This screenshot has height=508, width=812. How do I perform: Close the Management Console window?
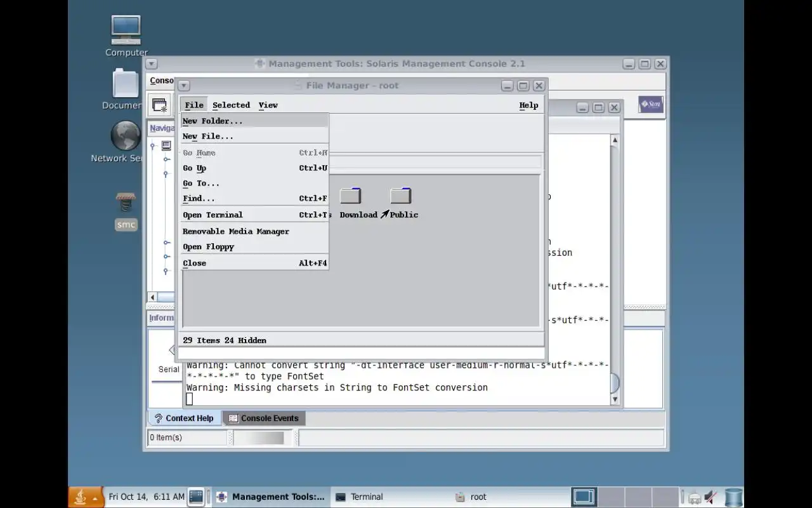pos(660,64)
